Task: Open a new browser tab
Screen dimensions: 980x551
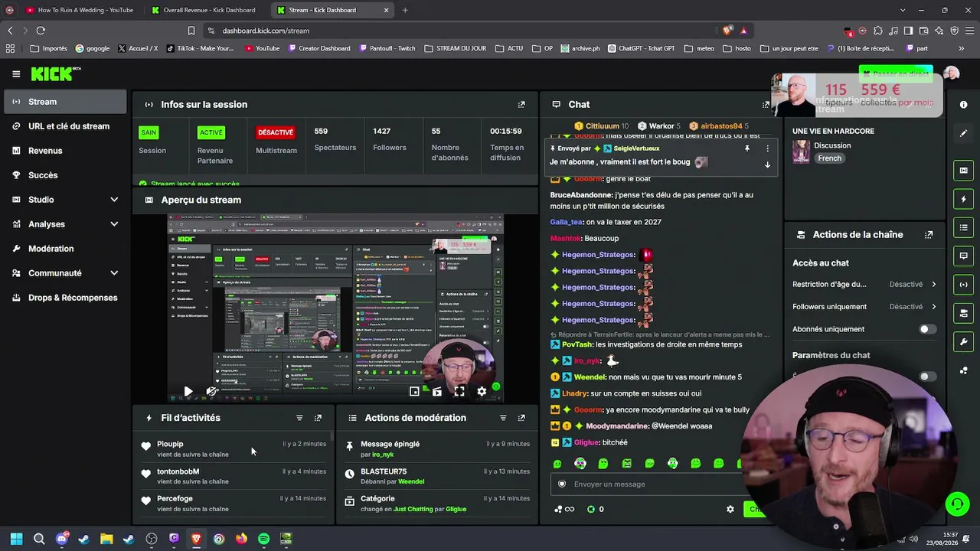Action: click(405, 10)
